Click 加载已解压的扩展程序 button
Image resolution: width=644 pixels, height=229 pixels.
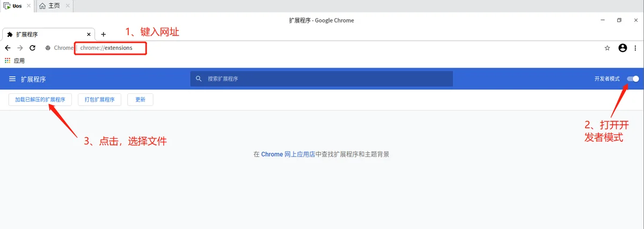(x=40, y=100)
